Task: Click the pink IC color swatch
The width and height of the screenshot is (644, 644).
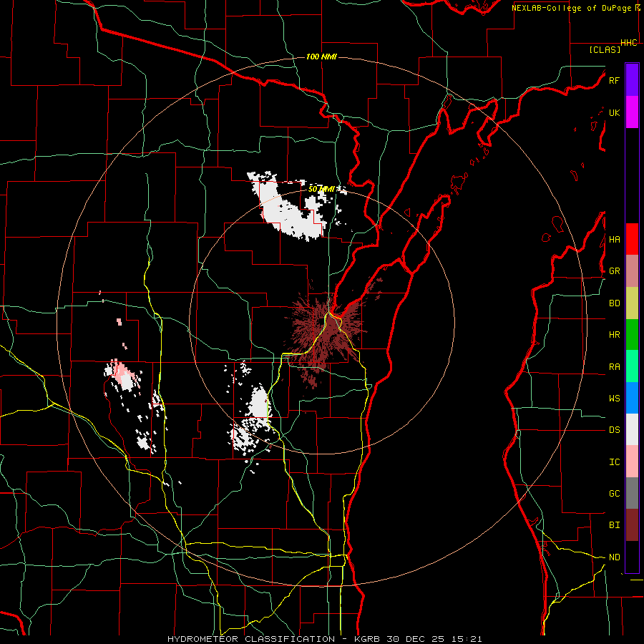Action: click(x=632, y=462)
